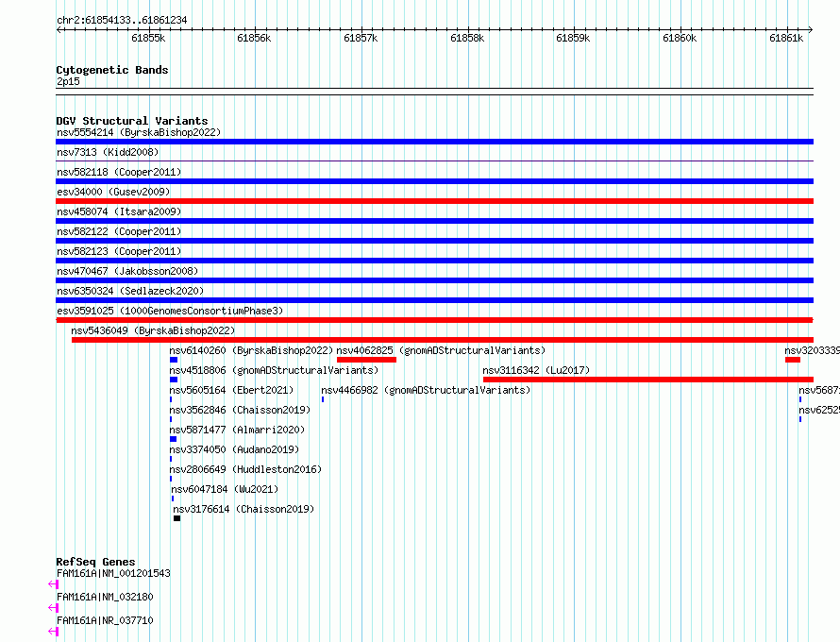840x642 pixels.
Task: Select the nsv458074 (Itsara2009) variant bar
Action: [x=434, y=221]
